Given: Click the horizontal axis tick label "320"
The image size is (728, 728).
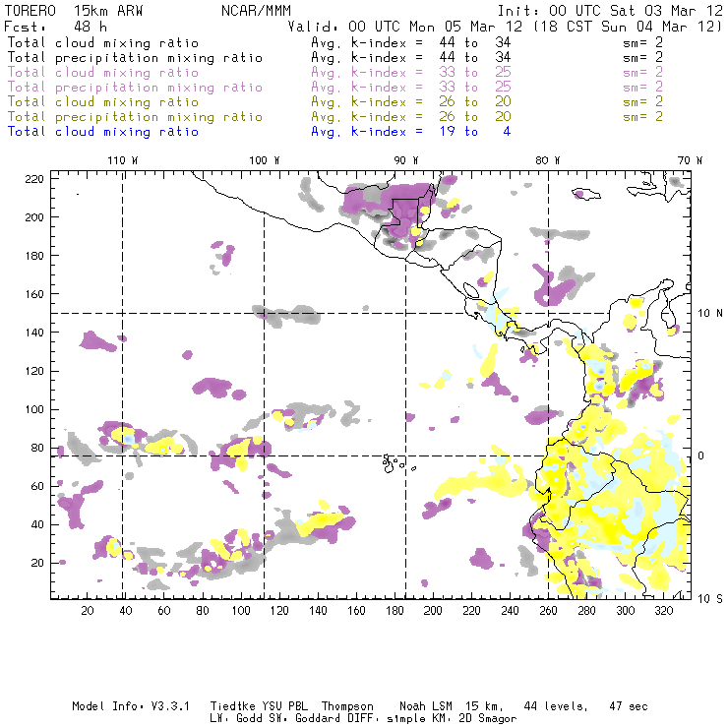Looking at the screenshot, I should [x=664, y=611].
